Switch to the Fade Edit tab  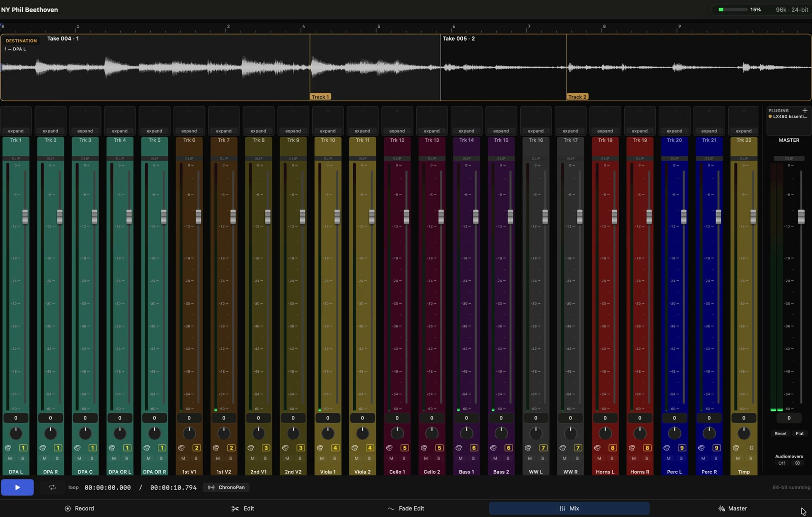pyautogui.click(x=406, y=508)
